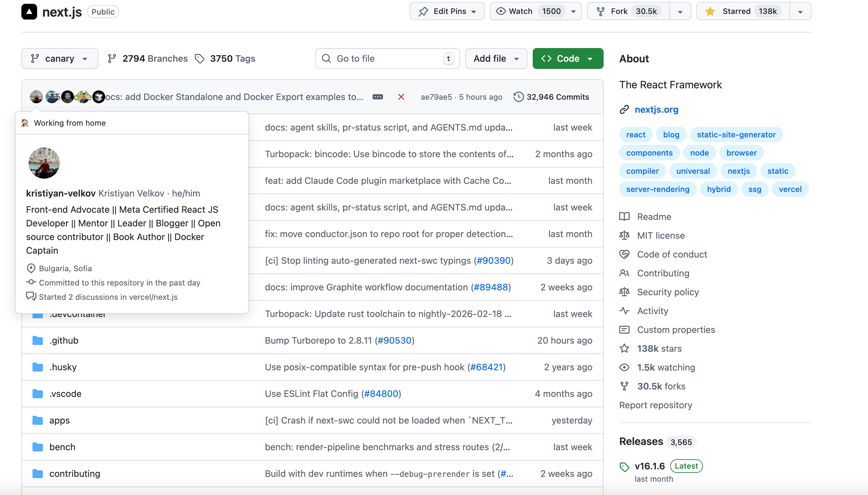Select the server-rendering topic tag

click(x=657, y=189)
